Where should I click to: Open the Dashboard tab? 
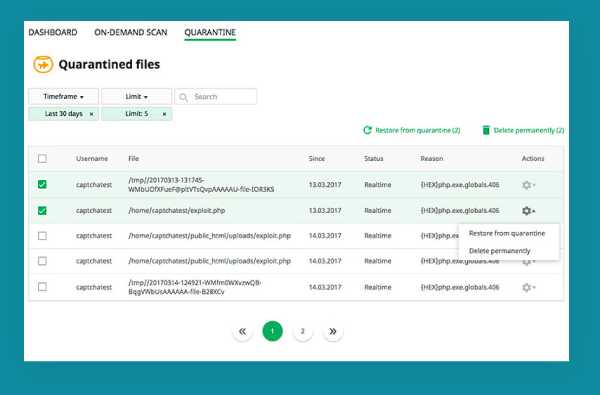(x=53, y=32)
